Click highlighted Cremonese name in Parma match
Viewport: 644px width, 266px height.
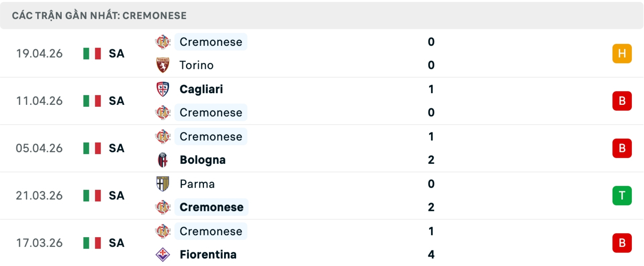coord(211,207)
